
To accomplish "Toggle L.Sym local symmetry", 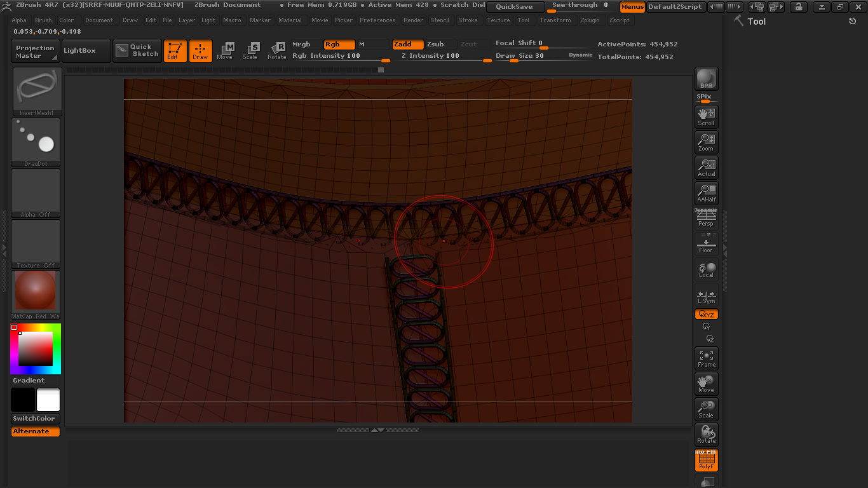I will pyautogui.click(x=706, y=297).
